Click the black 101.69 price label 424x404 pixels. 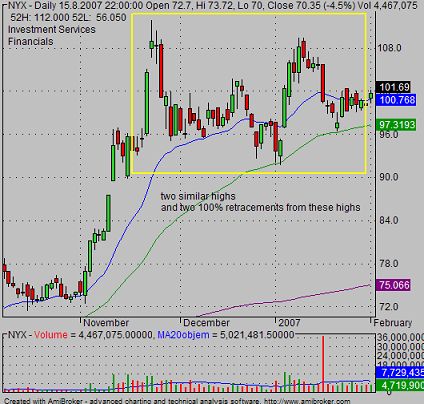pos(393,87)
